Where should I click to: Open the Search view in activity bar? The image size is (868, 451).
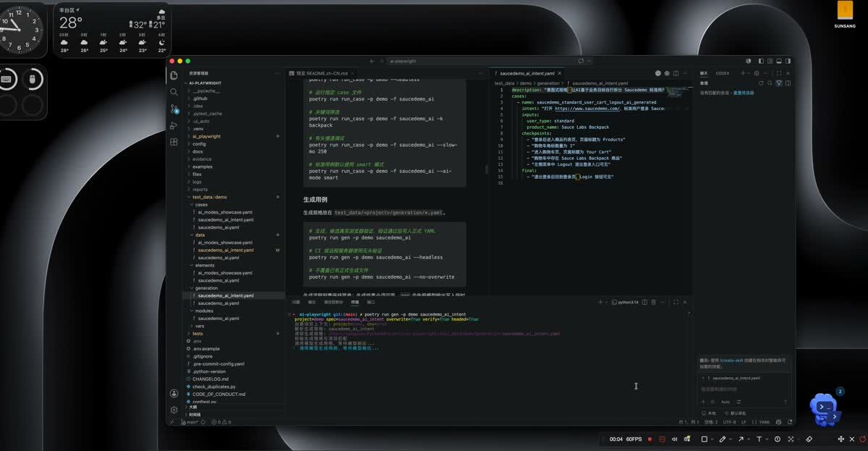pos(174,92)
